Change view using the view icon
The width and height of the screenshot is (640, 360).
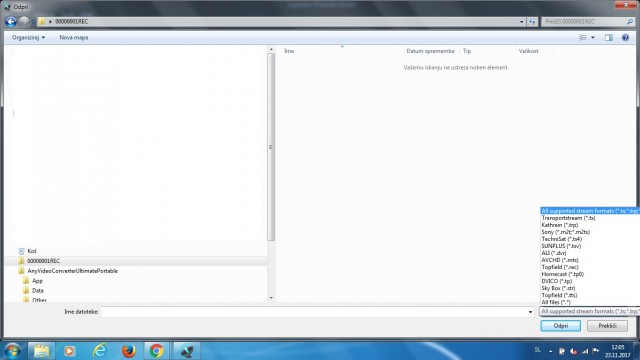click(583, 38)
